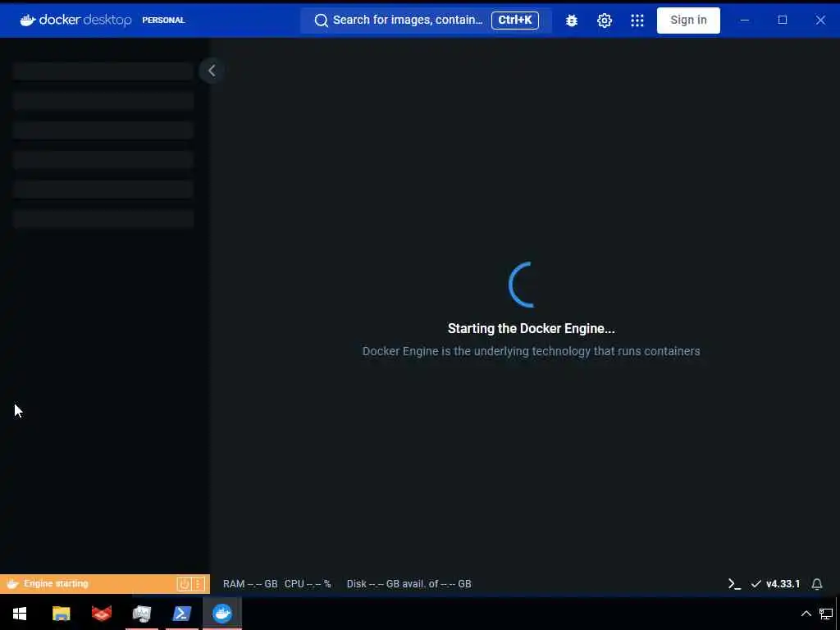Click the blue loading spinner
The width and height of the screenshot is (840, 630).
tap(523, 285)
